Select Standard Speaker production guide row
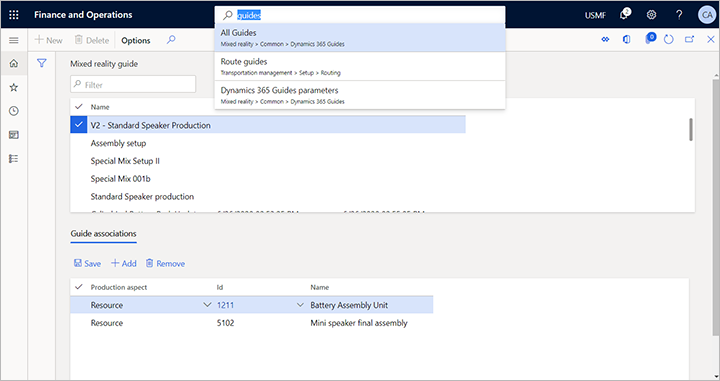The image size is (720, 381). (268, 196)
